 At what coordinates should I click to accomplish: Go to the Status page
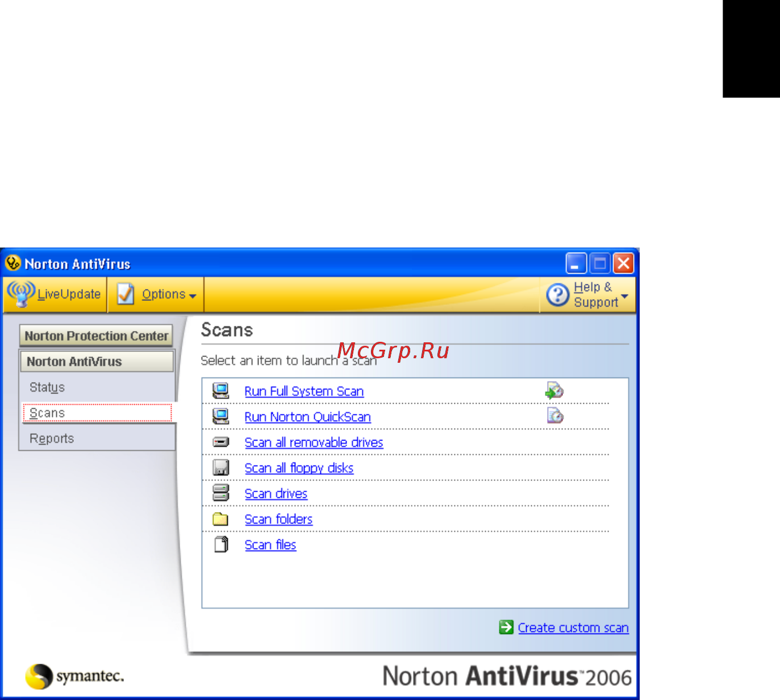coord(47,387)
